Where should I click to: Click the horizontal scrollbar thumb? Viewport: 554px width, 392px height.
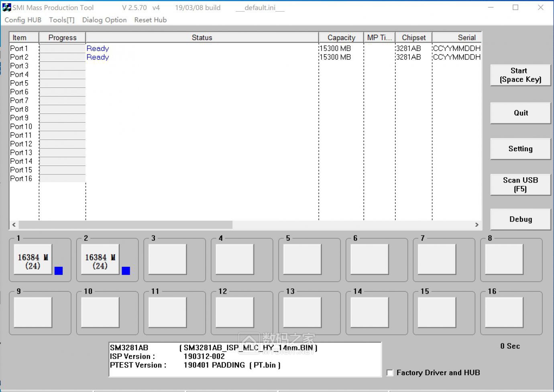125,225
